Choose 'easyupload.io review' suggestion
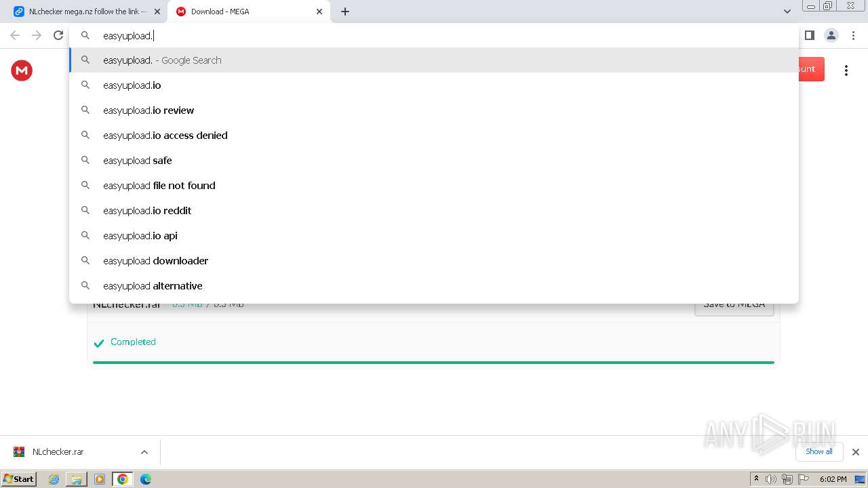The width and height of the screenshot is (868, 488). [434, 110]
